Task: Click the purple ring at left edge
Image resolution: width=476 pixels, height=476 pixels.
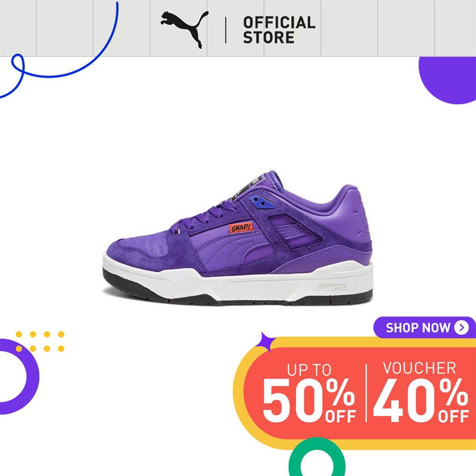Action: click(x=18, y=377)
